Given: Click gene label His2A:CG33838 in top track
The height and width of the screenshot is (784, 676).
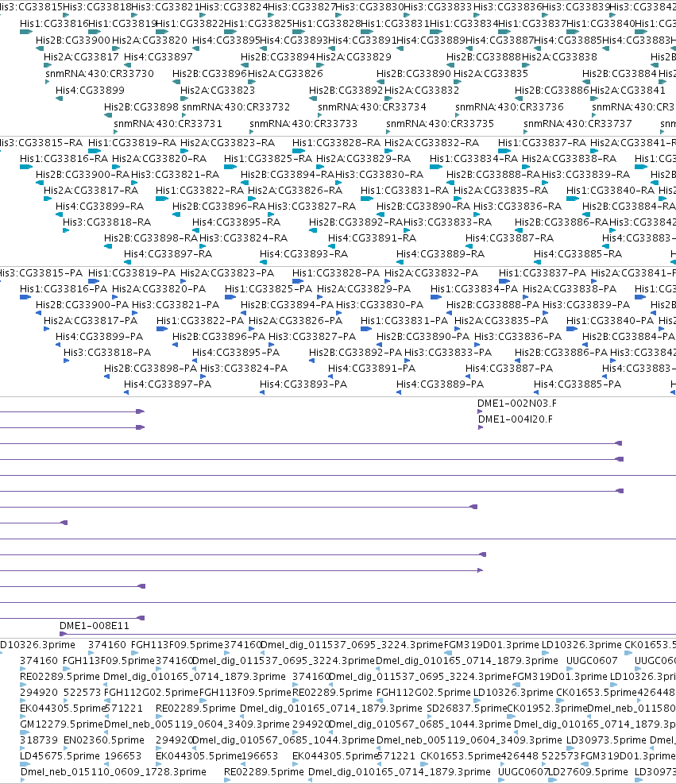Looking at the screenshot, I should point(559,57).
